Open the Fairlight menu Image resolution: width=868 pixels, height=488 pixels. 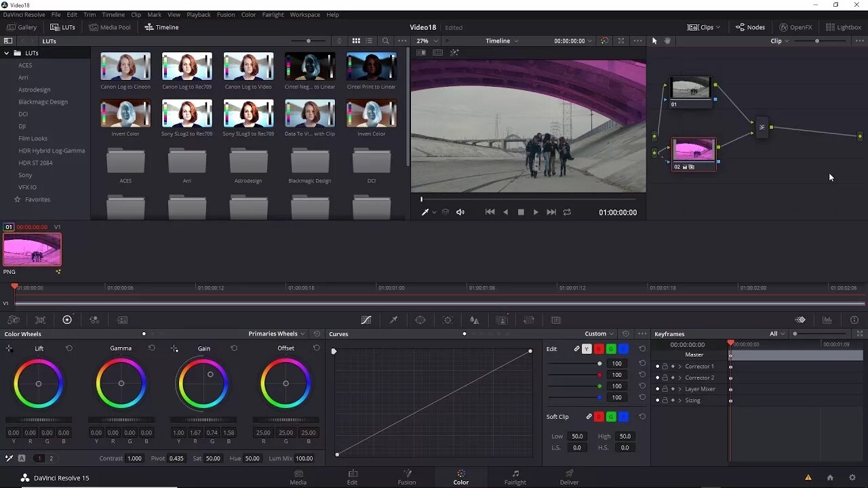click(x=273, y=14)
